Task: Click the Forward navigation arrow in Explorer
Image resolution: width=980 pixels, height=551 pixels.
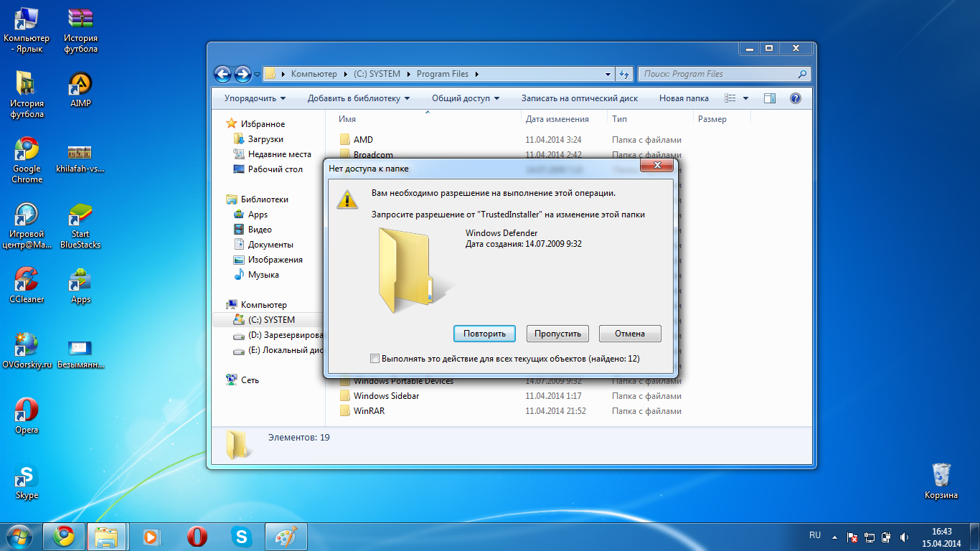Action: pos(242,74)
